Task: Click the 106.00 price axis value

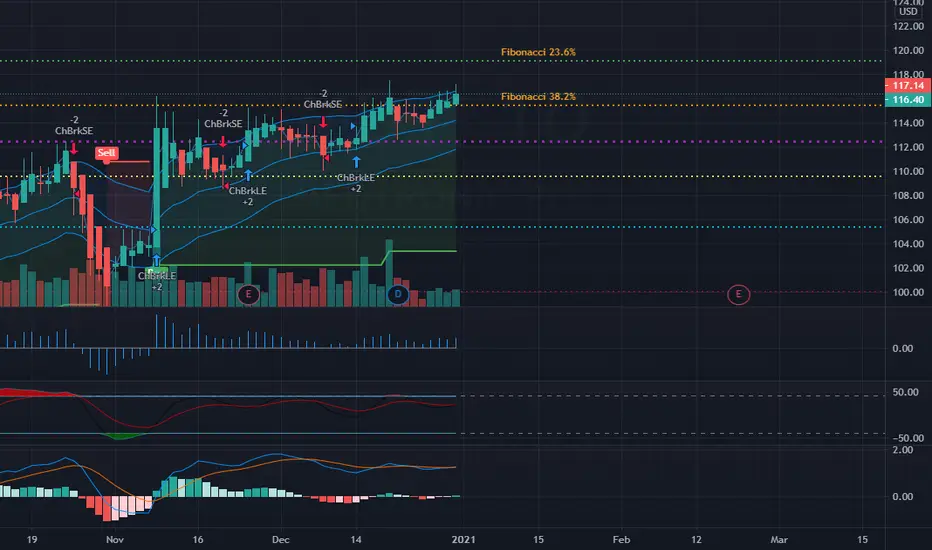Action: pyautogui.click(x=908, y=219)
